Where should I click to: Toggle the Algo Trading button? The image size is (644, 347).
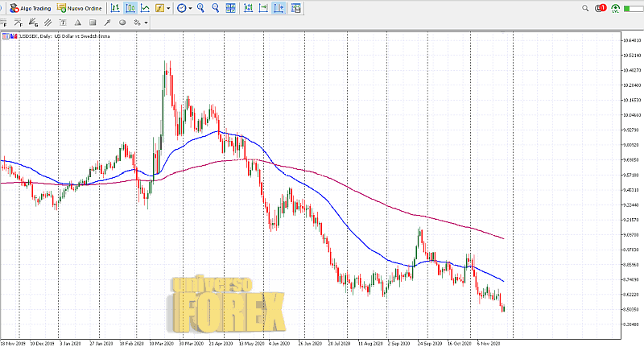tap(31, 8)
